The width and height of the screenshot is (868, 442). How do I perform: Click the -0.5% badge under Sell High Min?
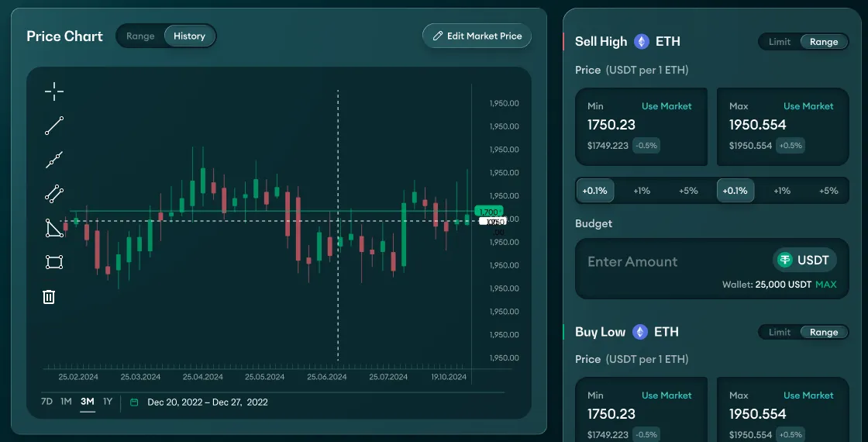(x=646, y=146)
